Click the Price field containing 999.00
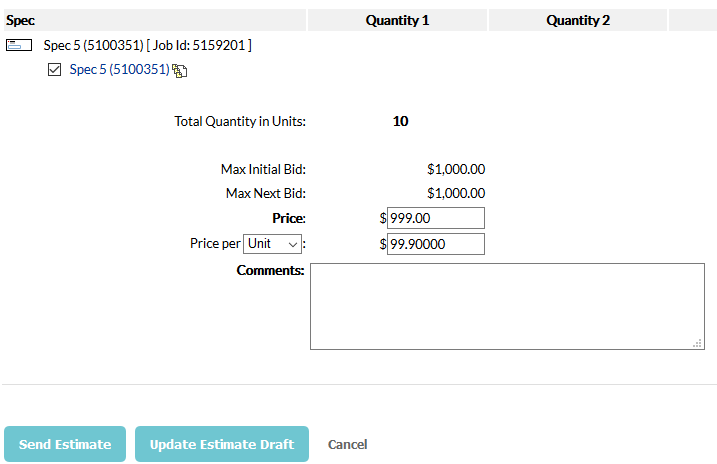The height and width of the screenshot is (464, 717). pos(436,218)
